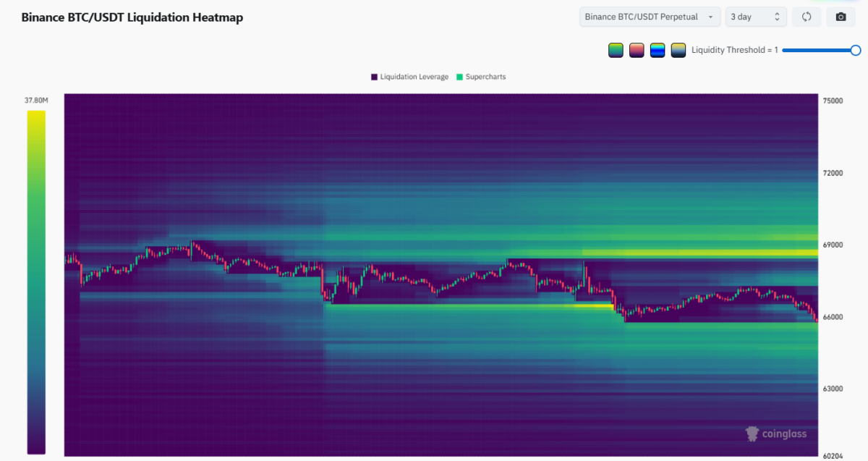Select the pink-red color scheme swatch
The height and width of the screenshot is (461, 868).
tap(637, 50)
